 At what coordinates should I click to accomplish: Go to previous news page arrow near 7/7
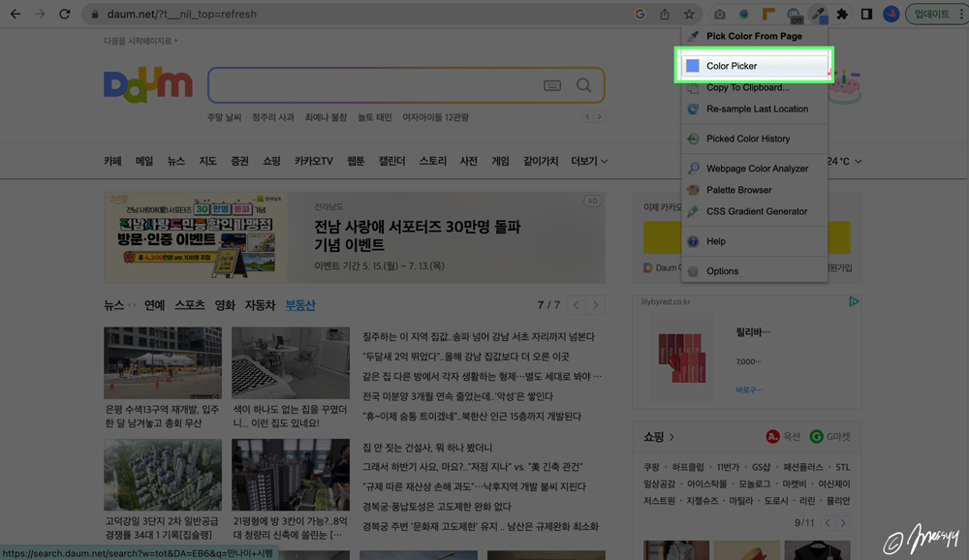coord(576,305)
